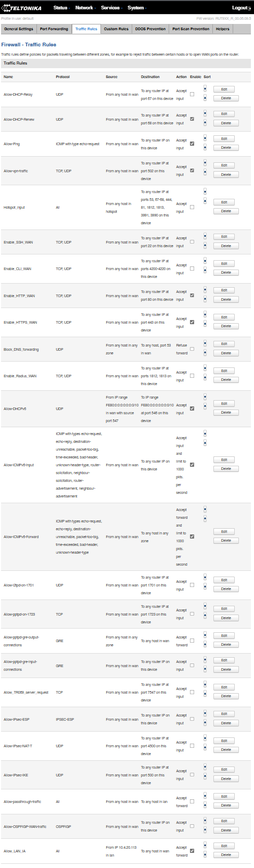Viewport: 254px width, 868px height.
Task: Switch to the DDOS Prevention tab
Action: coord(150,29)
